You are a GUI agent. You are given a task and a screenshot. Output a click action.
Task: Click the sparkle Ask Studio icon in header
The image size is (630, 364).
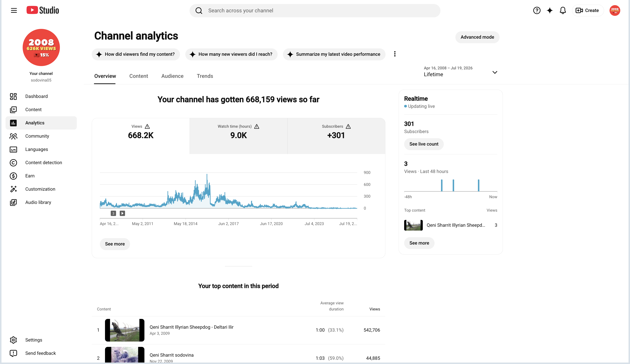click(x=549, y=10)
